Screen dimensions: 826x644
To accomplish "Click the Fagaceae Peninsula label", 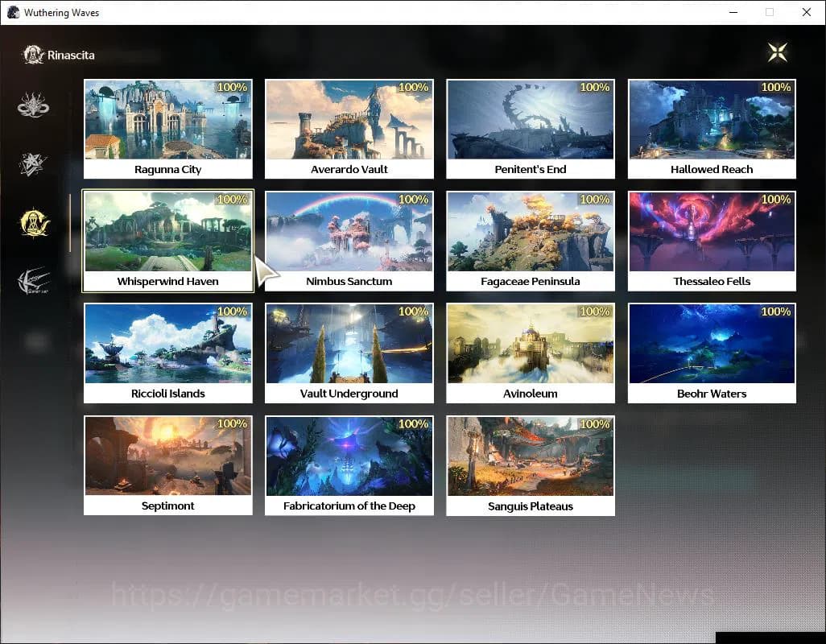I will pyautogui.click(x=531, y=281).
